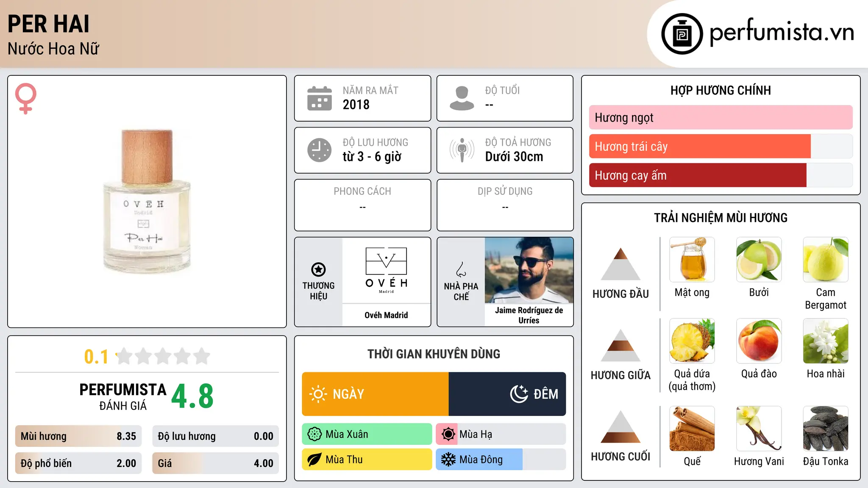Open Jaime Rodríguez de Urríes perfumer link
This screenshot has height=488, width=868.
click(529, 315)
